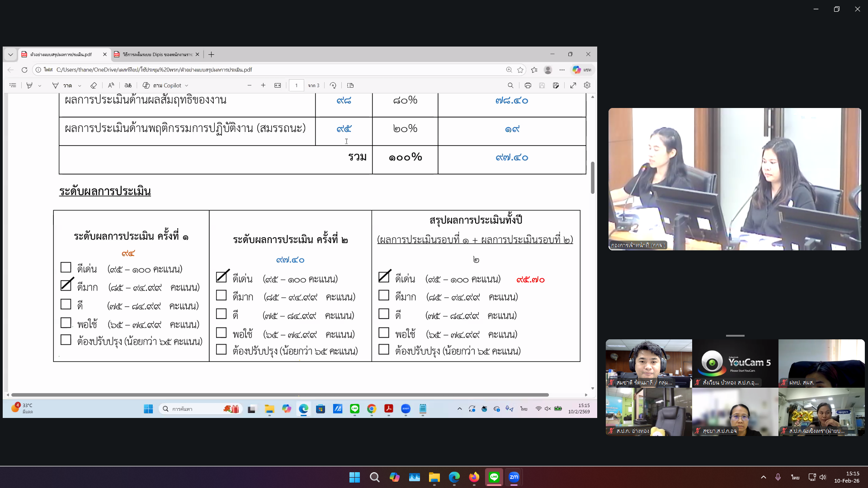Search within the PDF document

(511, 85)
